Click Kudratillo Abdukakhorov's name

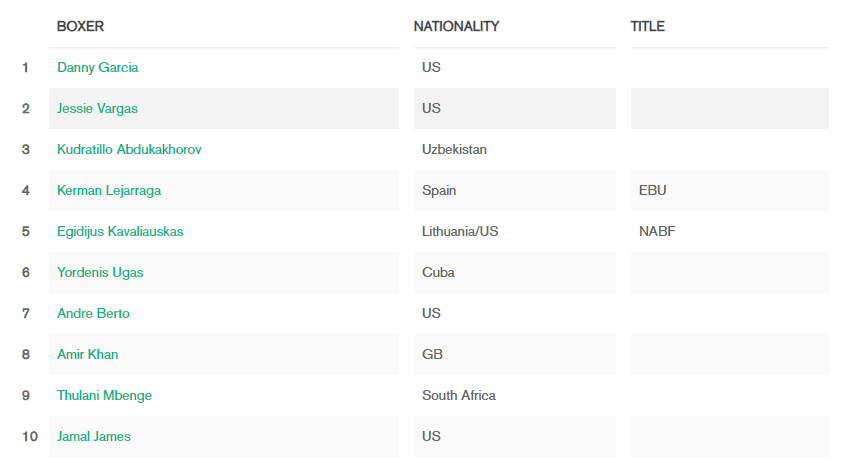[x=129, y=149]
